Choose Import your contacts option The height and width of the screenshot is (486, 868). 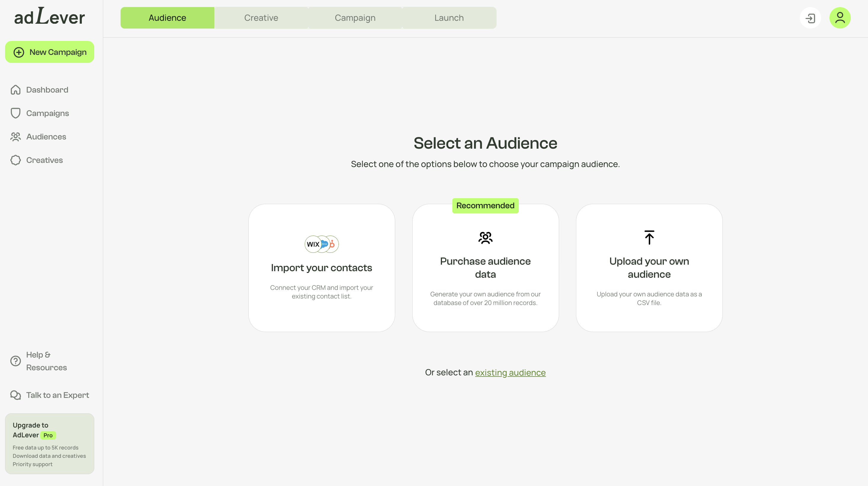click(322, 268)
